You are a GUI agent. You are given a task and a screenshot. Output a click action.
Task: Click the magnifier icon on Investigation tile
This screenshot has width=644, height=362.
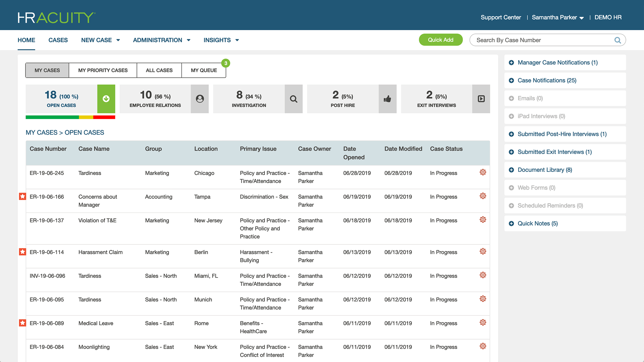click(x=293, y=99)
